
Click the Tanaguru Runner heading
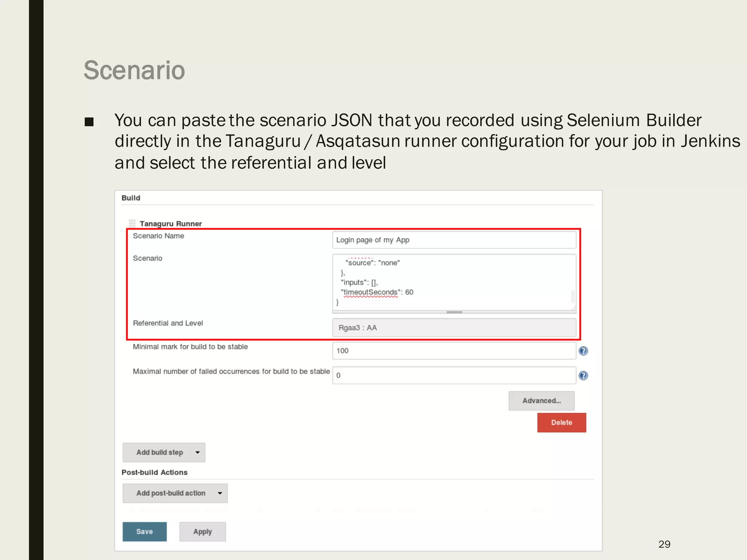point(171,223)
